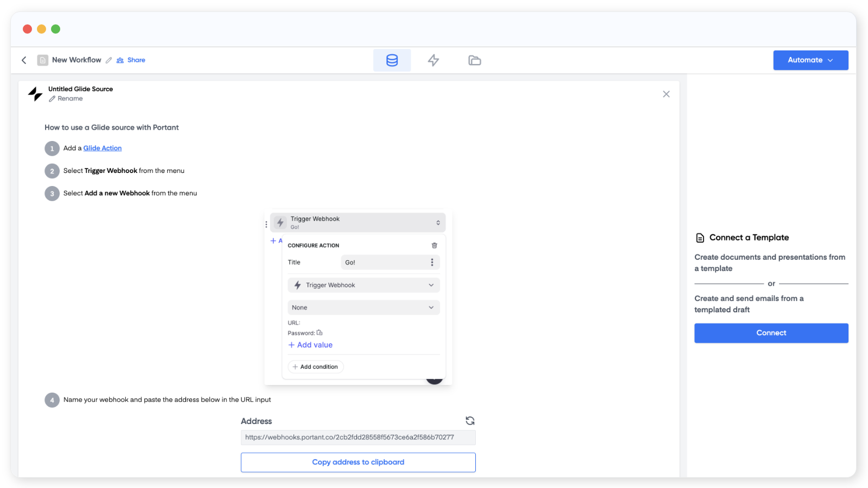868x488 pixels.
Task: Expand the Automate dropdown button
Action: tap(810, 60)
